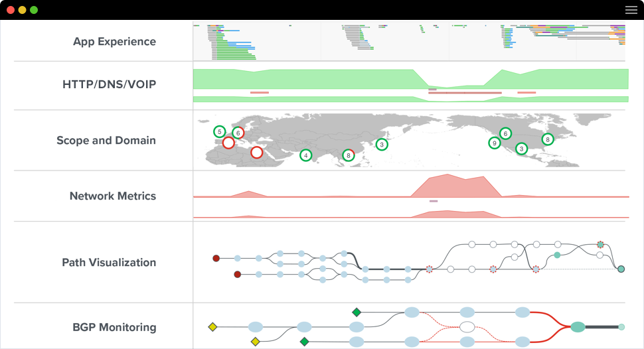This screenshot has height=349, width=644.
Task: Open the hamburger menu in title bar
Action: [x=631, y=10]
